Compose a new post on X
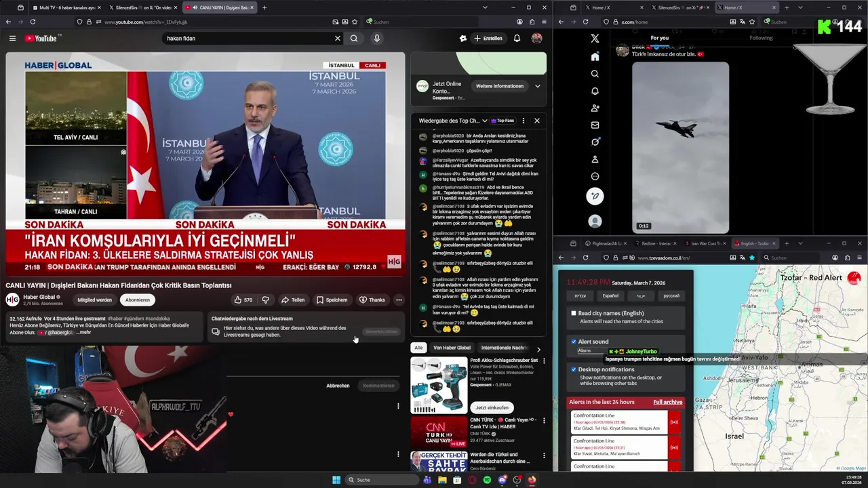 click(x=595, y=197)
